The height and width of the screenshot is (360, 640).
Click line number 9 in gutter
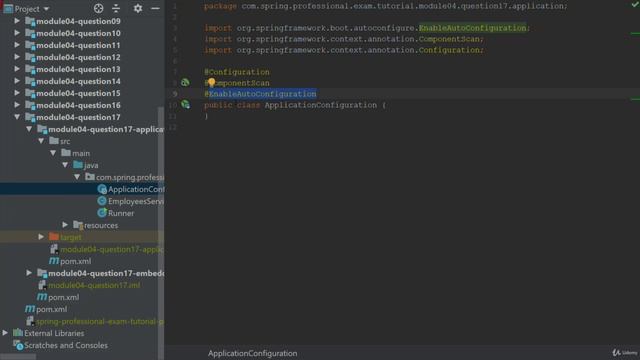(175, 94)
